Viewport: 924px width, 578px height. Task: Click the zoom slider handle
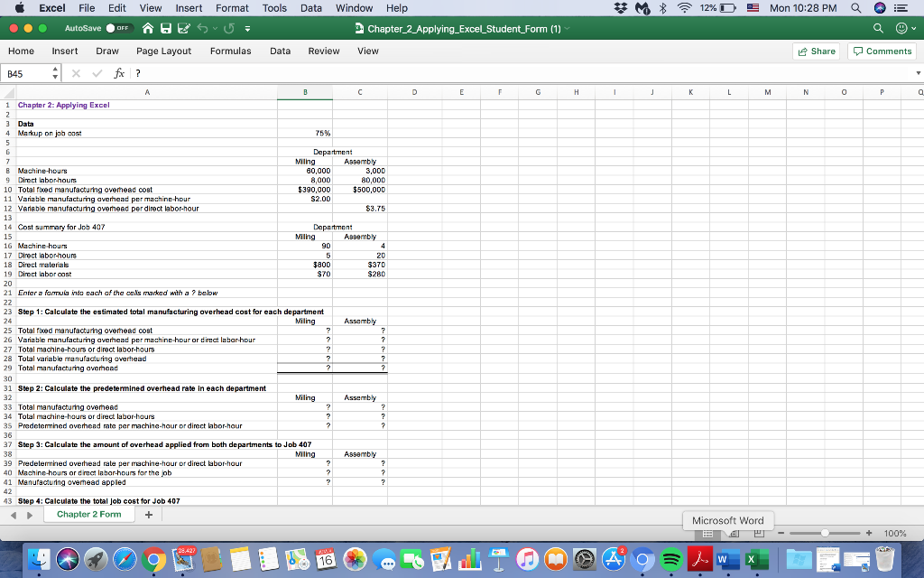[x=825, y=533]
